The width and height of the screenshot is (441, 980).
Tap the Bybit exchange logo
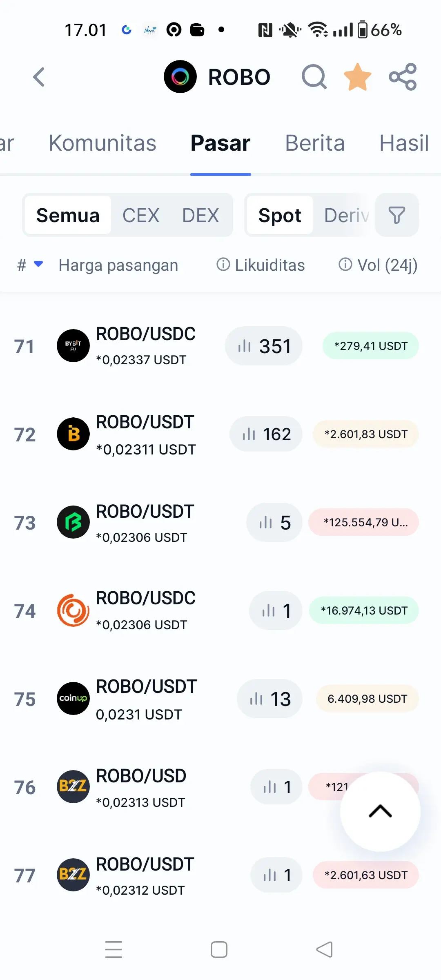pos(73,346)
